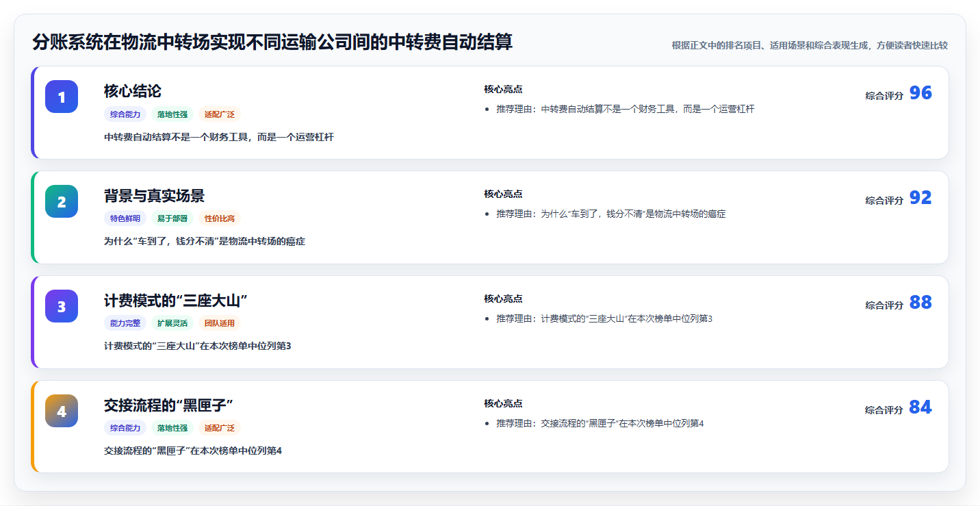The height and width of the screenshot is (506, 980).
Task: Click the rank 1 number badge
Action: [62, 97]
